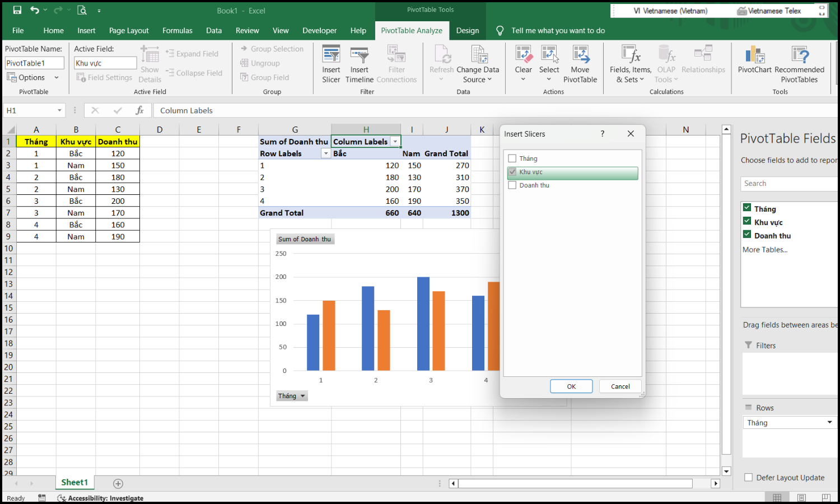Click the Move PivotTable icon
The width and height of the screenshot is (840, 504).
pyautogui.click(x=580, y=63)
